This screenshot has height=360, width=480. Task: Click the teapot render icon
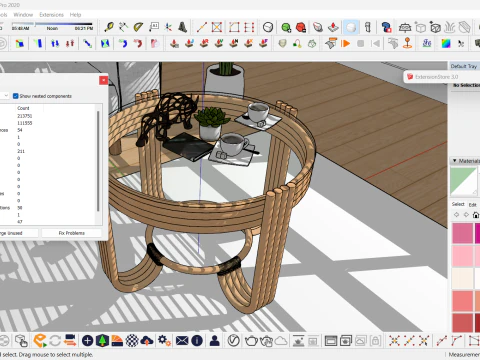pyautogui.click(x=252, y=341)
